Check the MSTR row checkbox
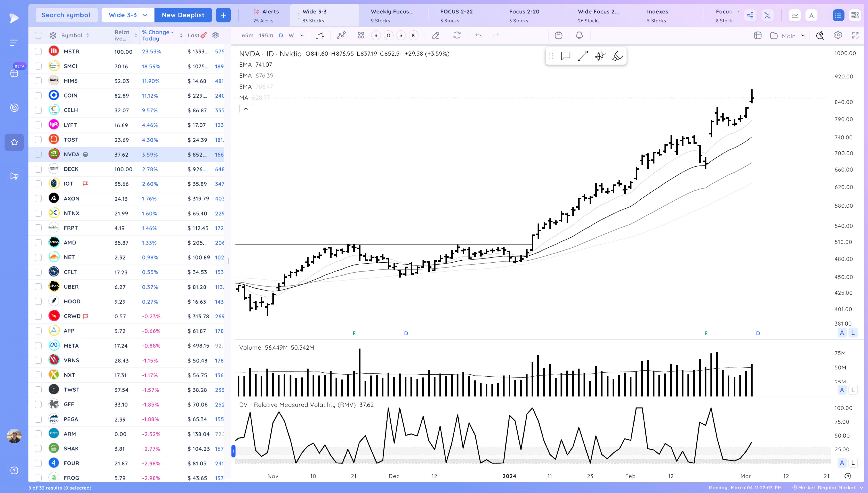The width and height of the screenshot is (868, 493). click(38, 51)
